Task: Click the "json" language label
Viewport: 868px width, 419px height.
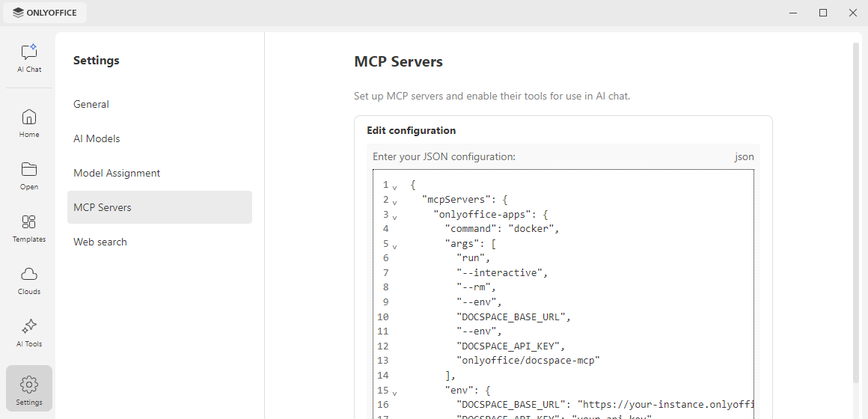Action: tap(744, 156)
